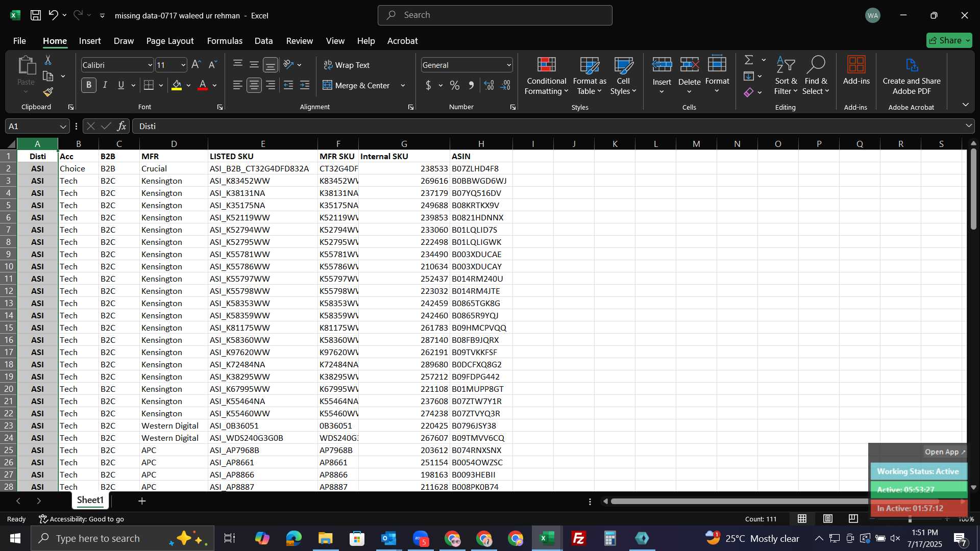Increase font size with the larger A icon
This screenshot has width=980, height=551.
(x=196, y=65)
